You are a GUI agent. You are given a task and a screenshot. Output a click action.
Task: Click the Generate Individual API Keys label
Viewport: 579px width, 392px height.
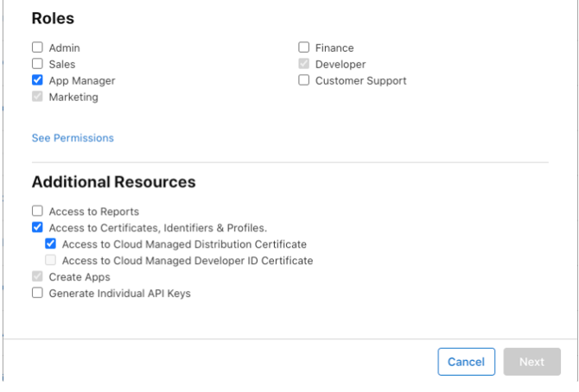(119, 294)
